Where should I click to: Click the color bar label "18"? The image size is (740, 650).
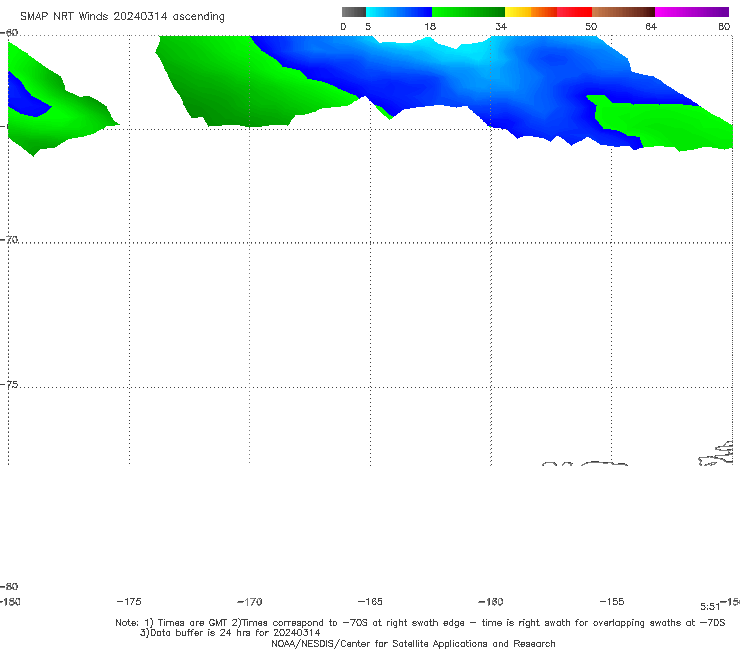[430, 27]
